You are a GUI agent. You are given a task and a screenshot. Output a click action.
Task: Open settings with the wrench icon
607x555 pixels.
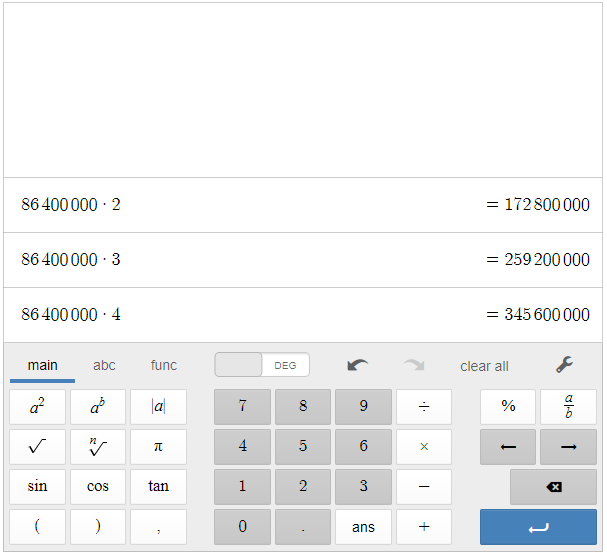pyautogui.click(x=564, y=365)
